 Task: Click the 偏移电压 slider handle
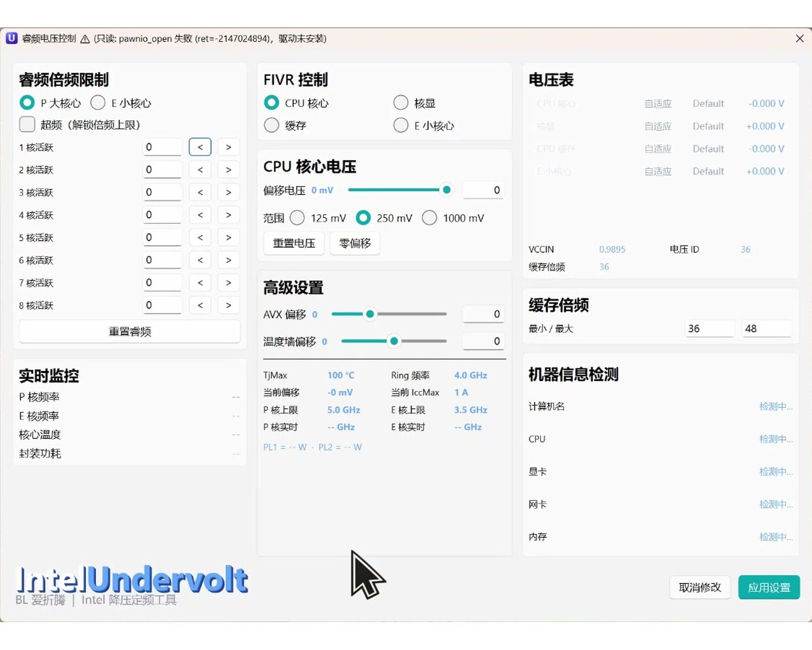447,190
